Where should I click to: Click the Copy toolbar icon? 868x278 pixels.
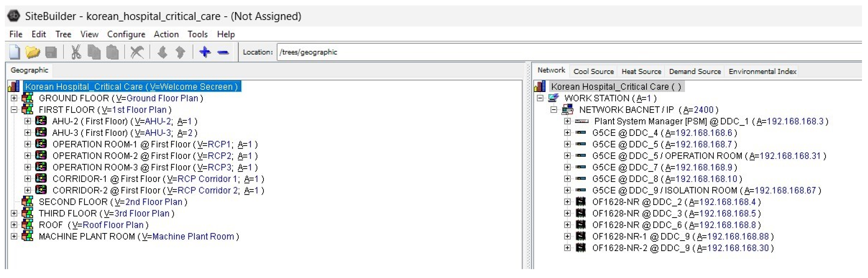pyautogui.click(x=94, y=52)
